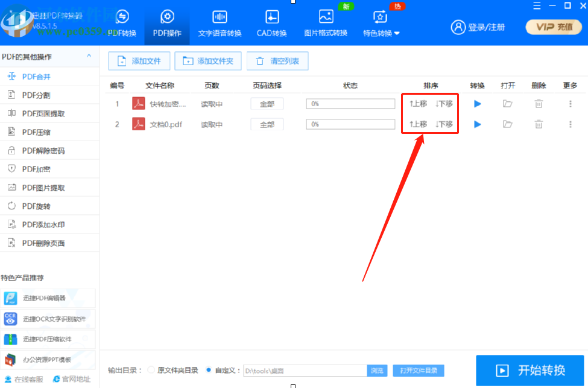Open the PDF添加水印 watermark tool

pyautogui.click(x=41, y=224)
